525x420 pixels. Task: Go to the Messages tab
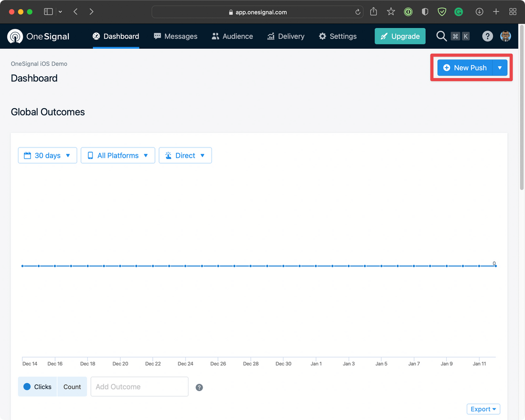pos(175,36)
